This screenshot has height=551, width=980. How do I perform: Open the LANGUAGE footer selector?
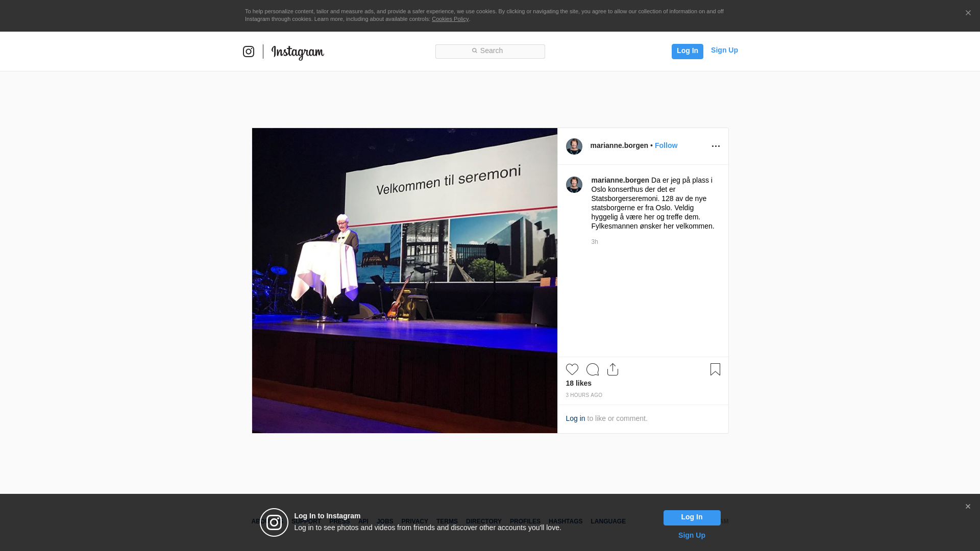608,521
